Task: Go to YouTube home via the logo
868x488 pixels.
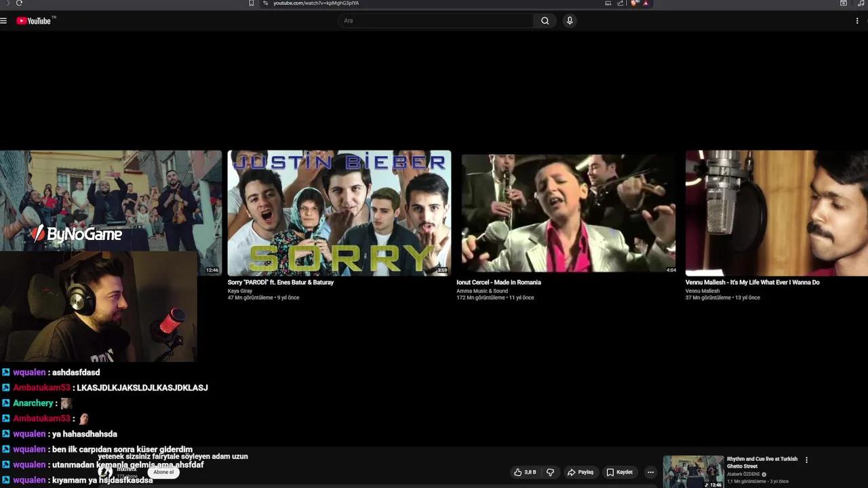Action: point(34,20)
